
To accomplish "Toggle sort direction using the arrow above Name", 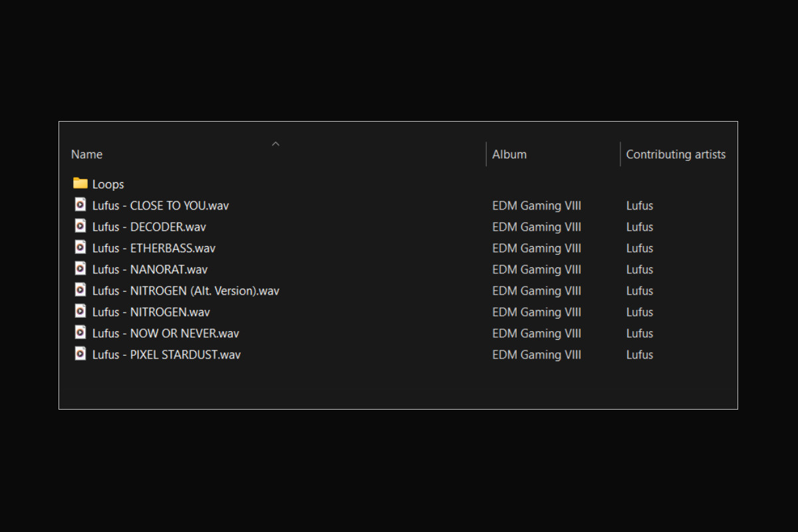I will [275, 144].
